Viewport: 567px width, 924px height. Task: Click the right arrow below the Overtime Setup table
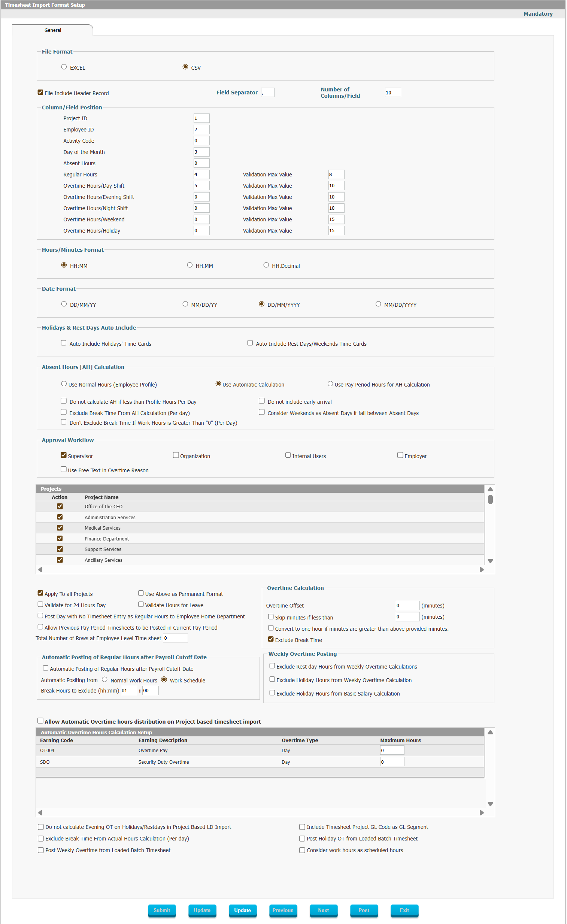click(x=482, y=813)
